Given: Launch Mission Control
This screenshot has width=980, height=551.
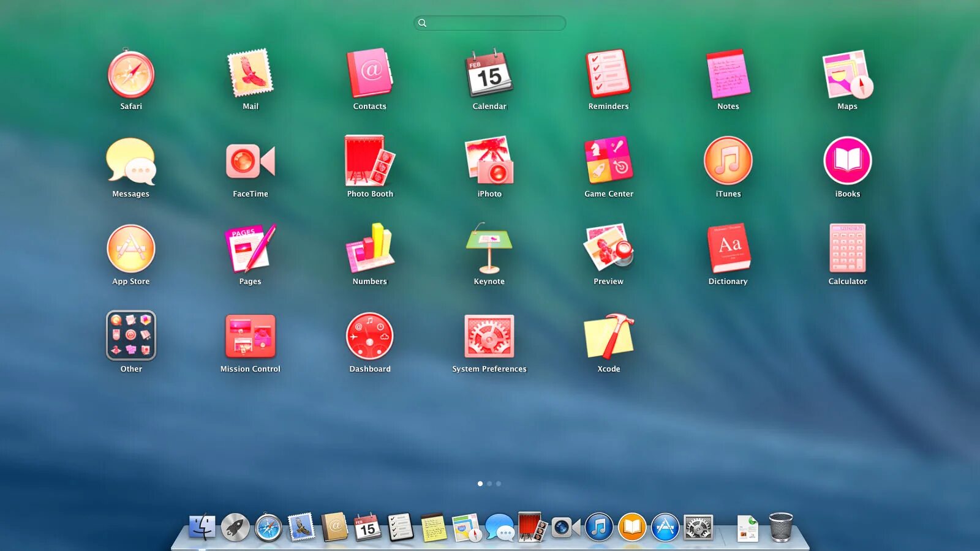Looking at the screenshot, I should click(x=251, y=335).
